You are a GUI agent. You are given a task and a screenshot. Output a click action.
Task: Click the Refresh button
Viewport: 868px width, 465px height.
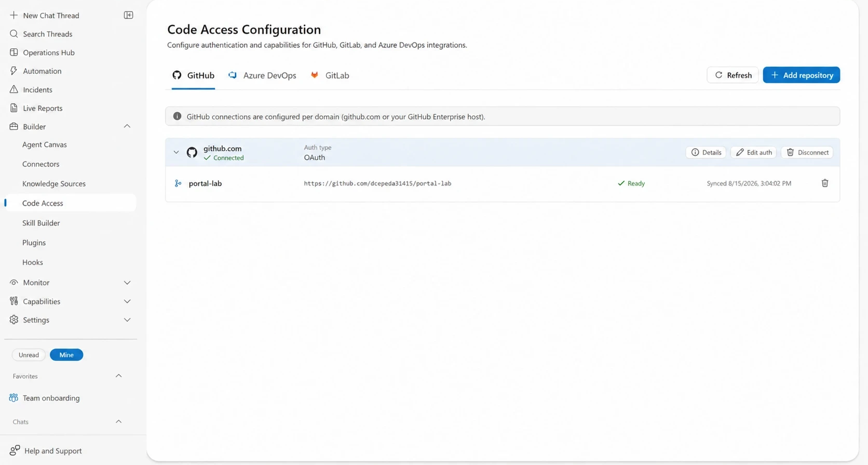click(x=733, y=75)
